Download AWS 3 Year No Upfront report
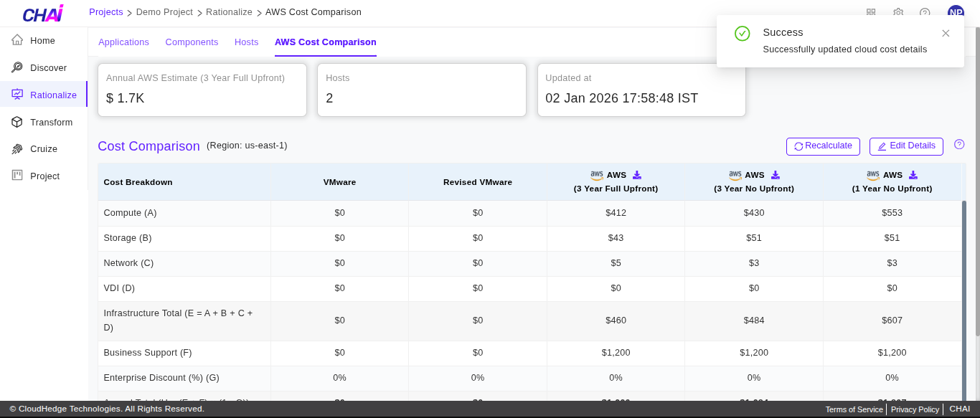Image resolution: width=980 pixels, height=418 pixels. click(775, 175)
